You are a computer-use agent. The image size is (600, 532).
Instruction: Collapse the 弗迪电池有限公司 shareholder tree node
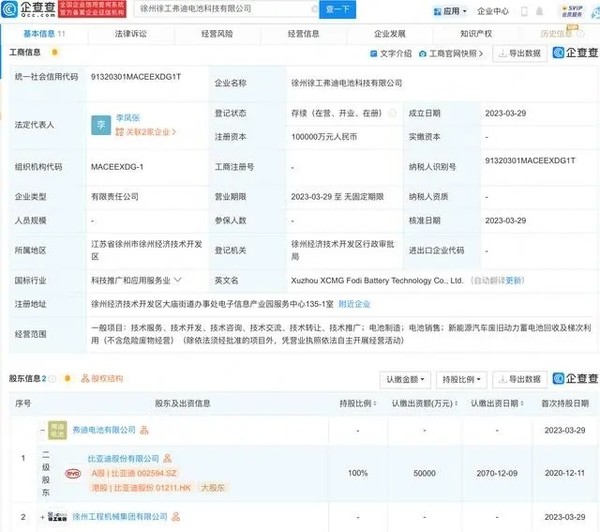coord(40,431)
